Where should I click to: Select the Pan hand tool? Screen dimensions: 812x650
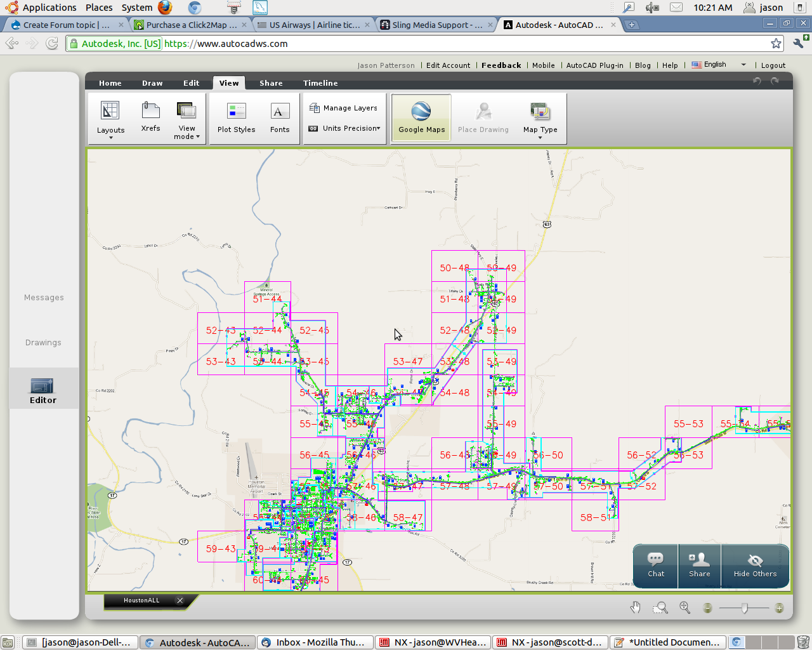635,607
